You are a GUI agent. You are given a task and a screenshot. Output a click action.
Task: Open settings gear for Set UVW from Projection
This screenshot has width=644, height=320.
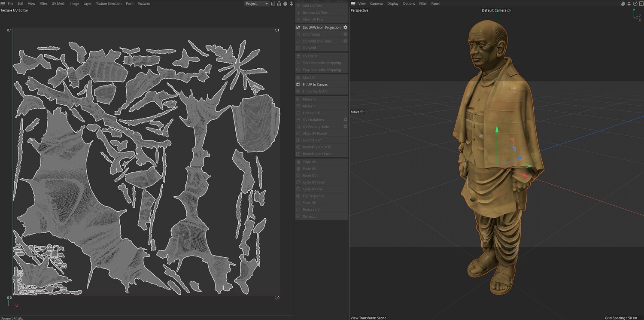345,27
